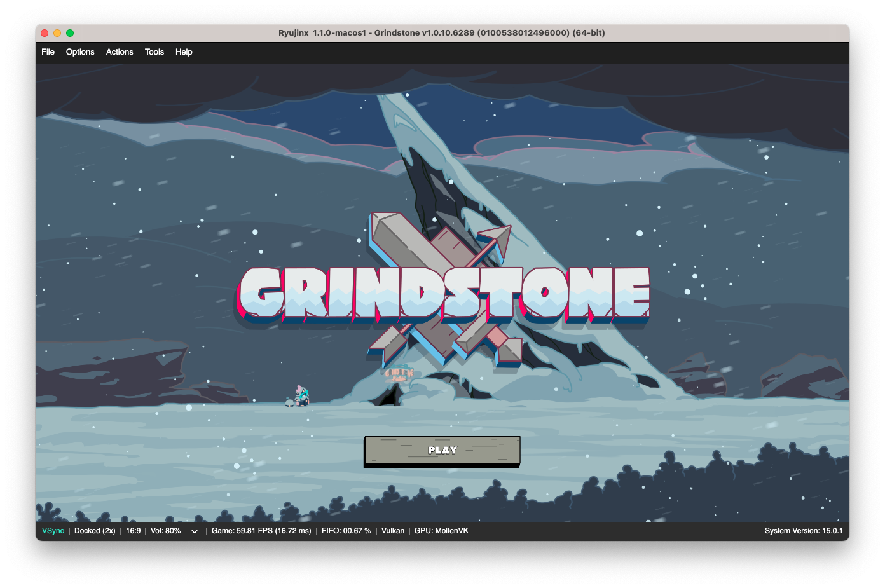
Task: Click the Vulkan backend label
Action: tap(392, 530)
